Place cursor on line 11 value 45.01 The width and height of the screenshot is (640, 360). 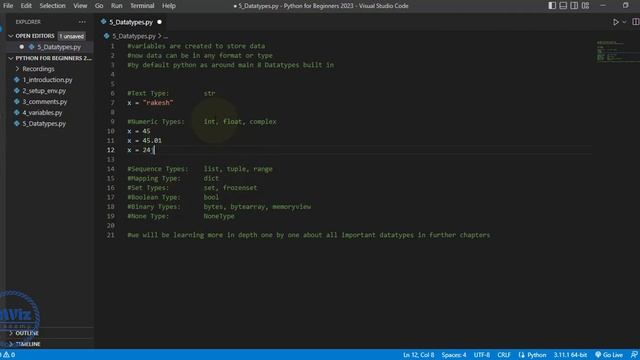[152, 140]
